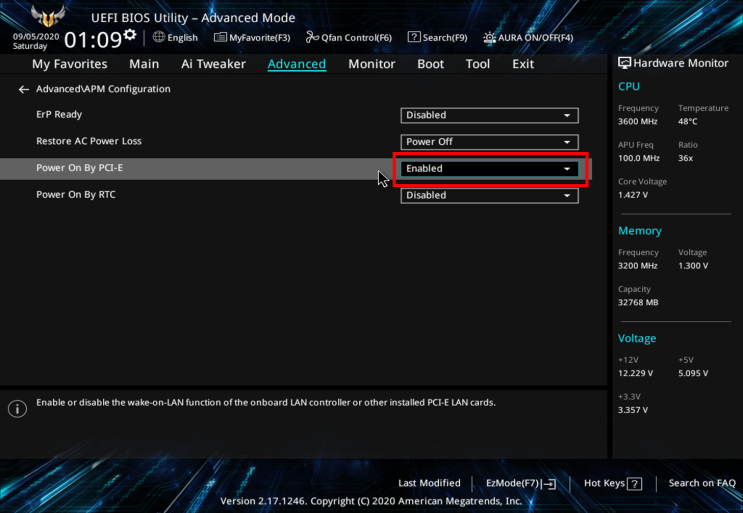Select the Power On By RTC label
This screenshot has width=743, height=513.
tap(76, 195)
